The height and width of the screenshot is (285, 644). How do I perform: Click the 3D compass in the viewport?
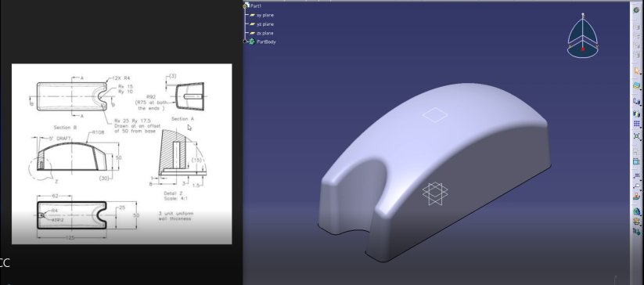pyautogui.click(x=582, y=36)
